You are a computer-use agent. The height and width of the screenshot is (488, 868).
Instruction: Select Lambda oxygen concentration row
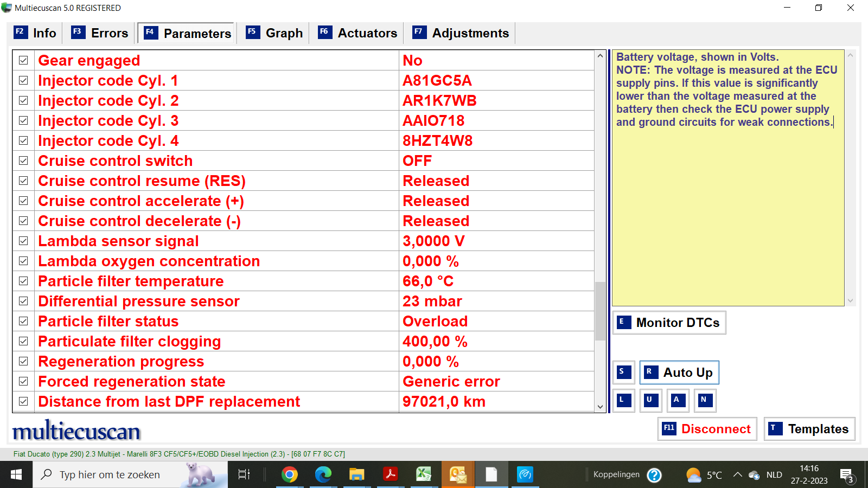pyautogui.click(x=304, y=261)
